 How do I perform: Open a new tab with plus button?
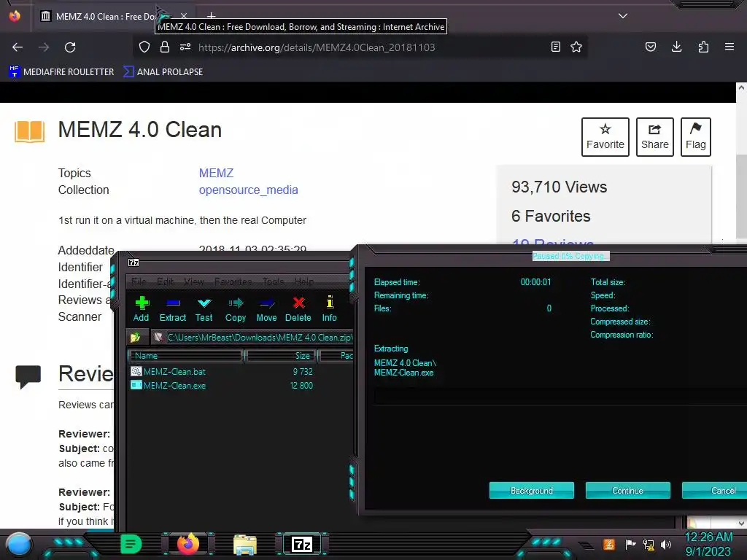212,16
